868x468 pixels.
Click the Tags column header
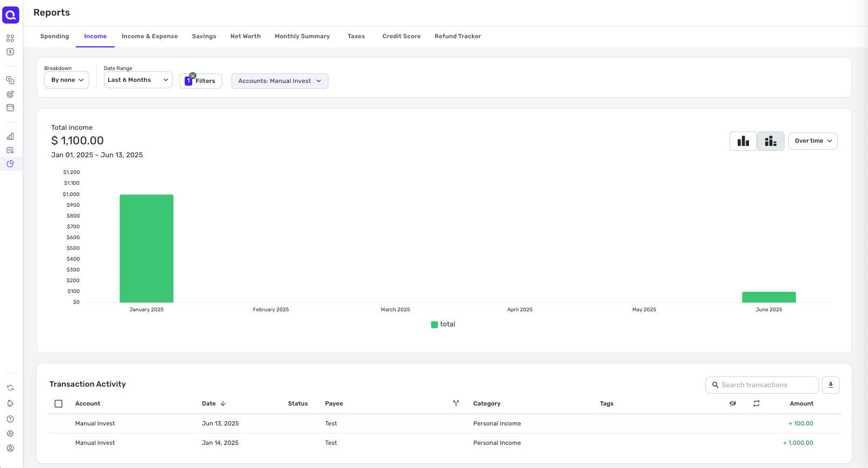pyautogui.click(x=606, y=403)
